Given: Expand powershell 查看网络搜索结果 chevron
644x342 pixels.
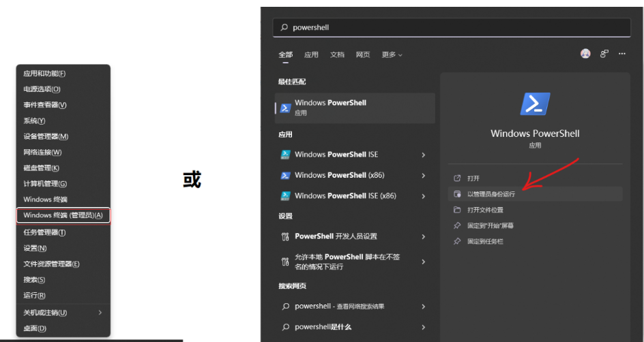Looking at the screenshot, I should click(x=424, y=307).
